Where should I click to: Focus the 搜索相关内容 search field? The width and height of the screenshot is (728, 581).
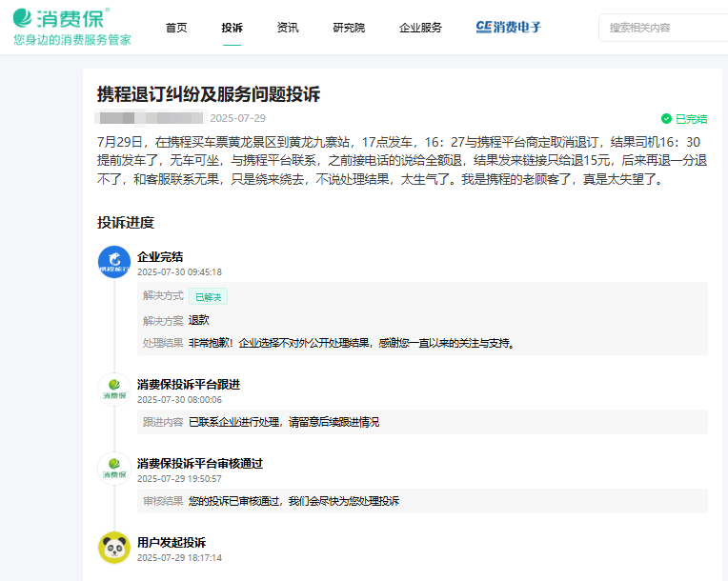pyautogui.click(x=664, y=28)
